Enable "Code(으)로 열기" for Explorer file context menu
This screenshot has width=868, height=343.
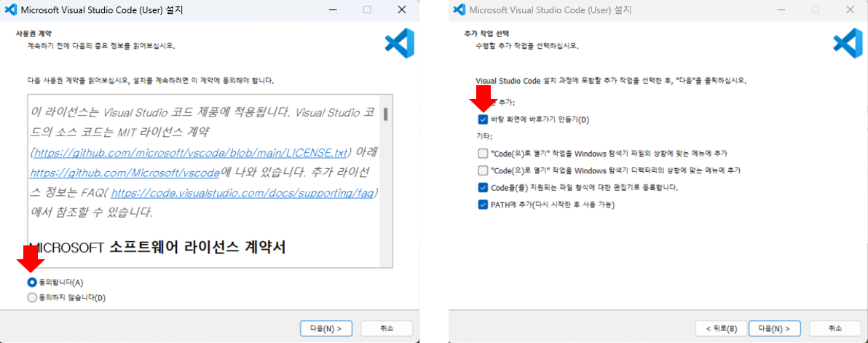tap(482, 153)
